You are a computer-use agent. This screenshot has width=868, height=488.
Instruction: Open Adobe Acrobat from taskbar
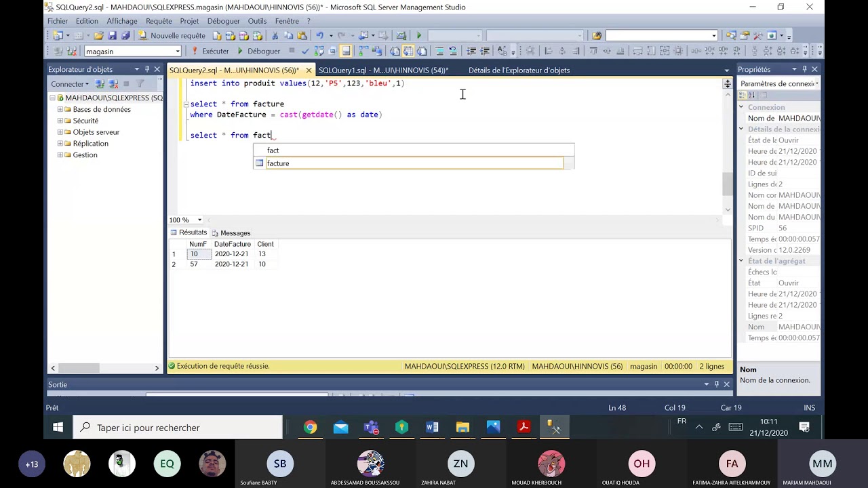pos(524,427)
